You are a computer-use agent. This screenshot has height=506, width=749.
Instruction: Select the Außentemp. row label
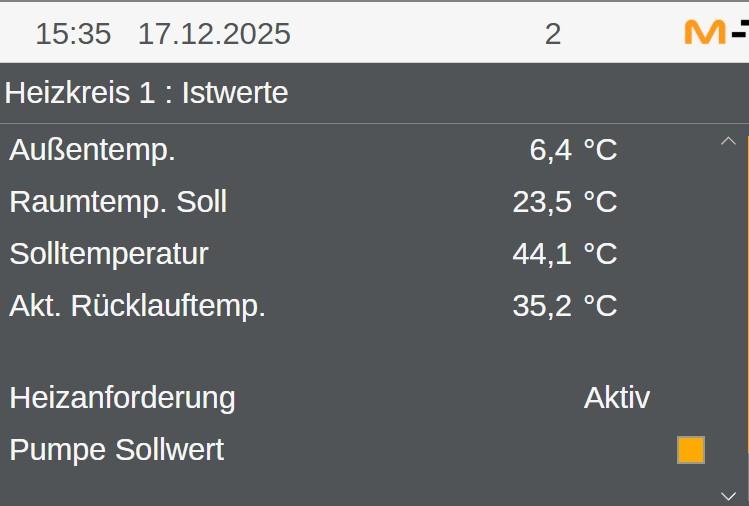93,150
